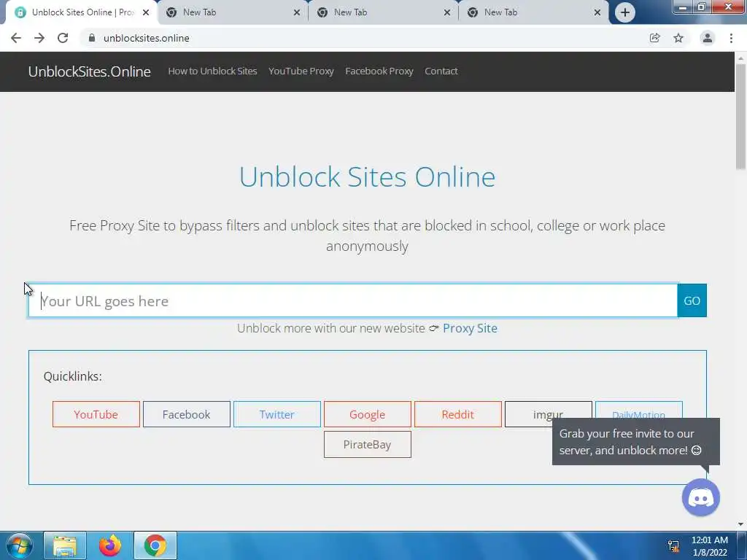Image resolution: width=747 pixels, height=560 pixels.
Task: Click the Grab your free invite tooltip
Action: pos(636,441)
